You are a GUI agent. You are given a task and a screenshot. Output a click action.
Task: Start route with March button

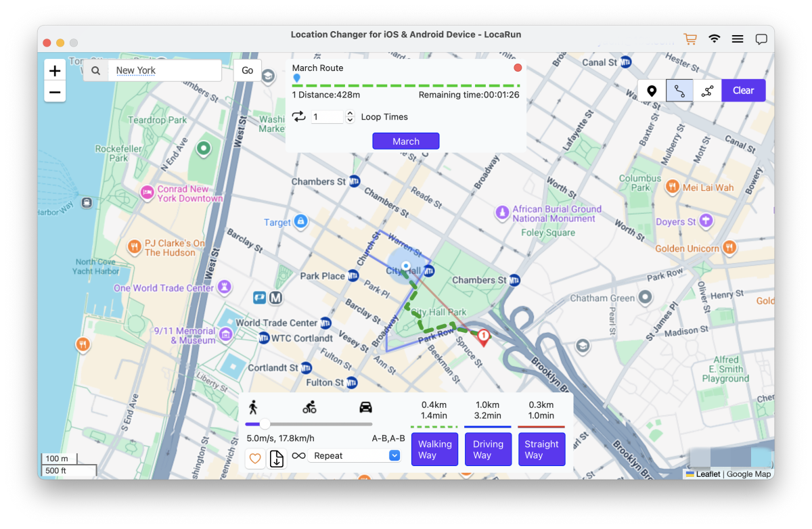(406, 141)
